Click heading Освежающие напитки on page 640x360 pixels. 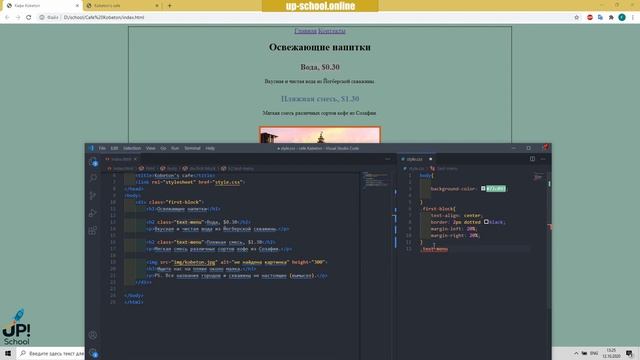pos(320,47)
